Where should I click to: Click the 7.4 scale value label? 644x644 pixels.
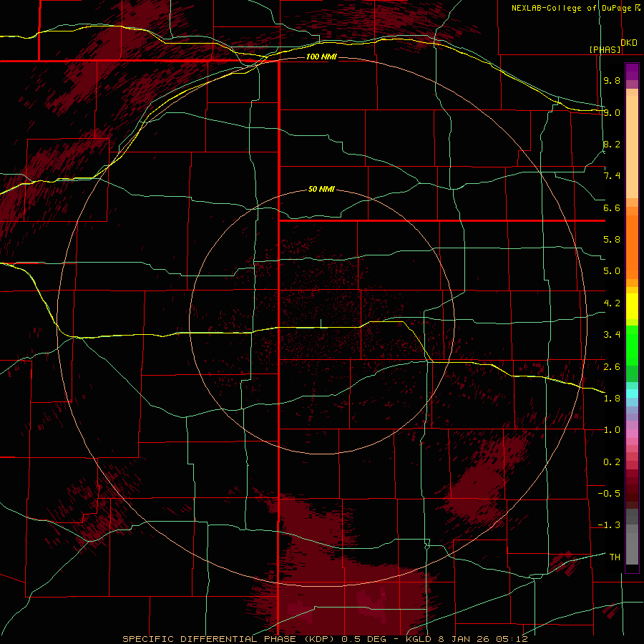tap(612, 176)
